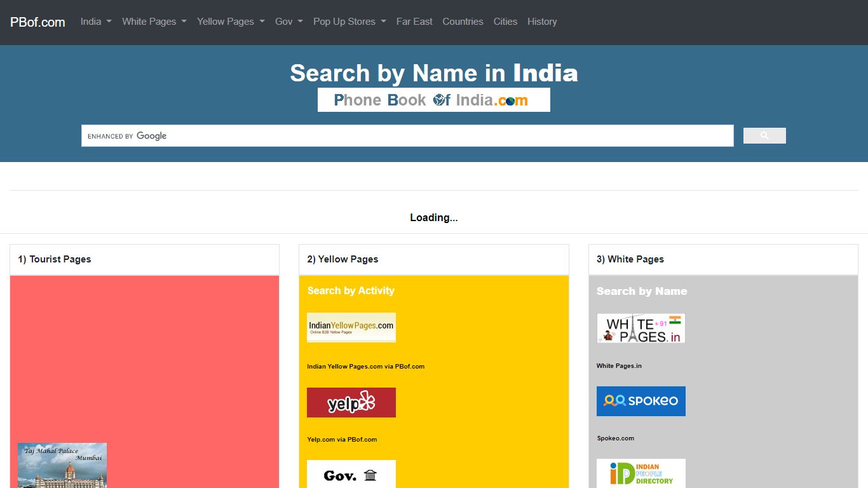Follow Yelp.com via PBof.com link

(342, 440)
